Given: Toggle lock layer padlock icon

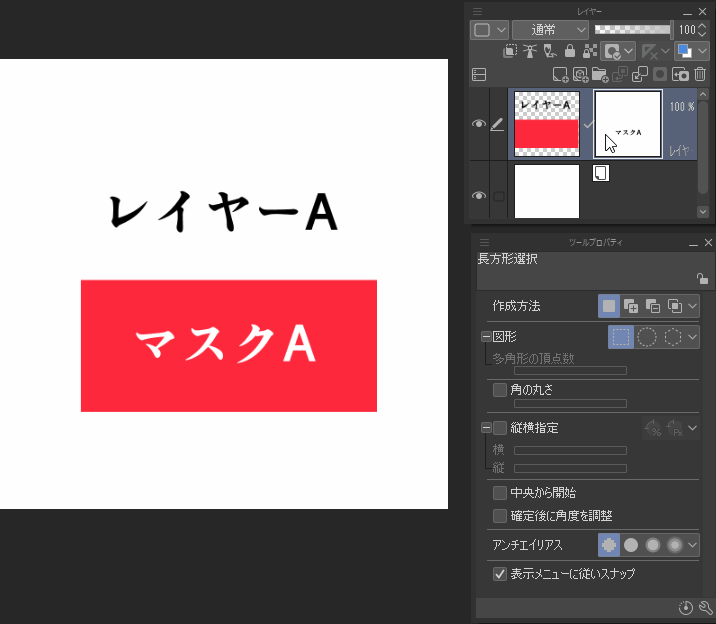Looking at the screenshot, I should pos(569,51).
